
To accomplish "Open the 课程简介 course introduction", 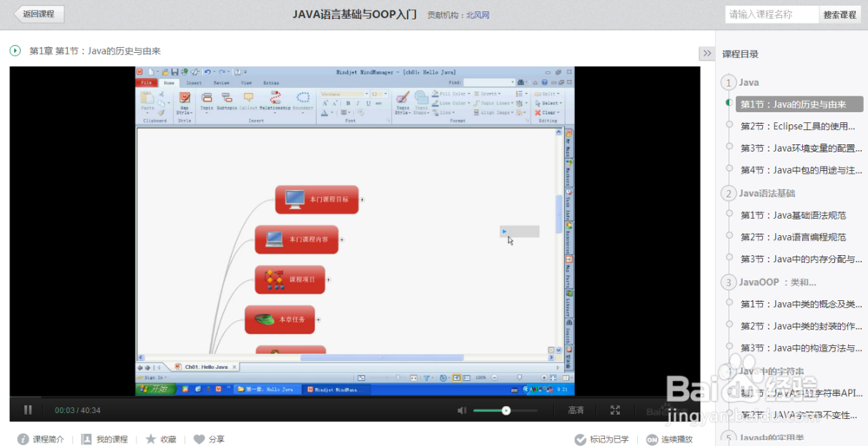I will pos(41,439).
